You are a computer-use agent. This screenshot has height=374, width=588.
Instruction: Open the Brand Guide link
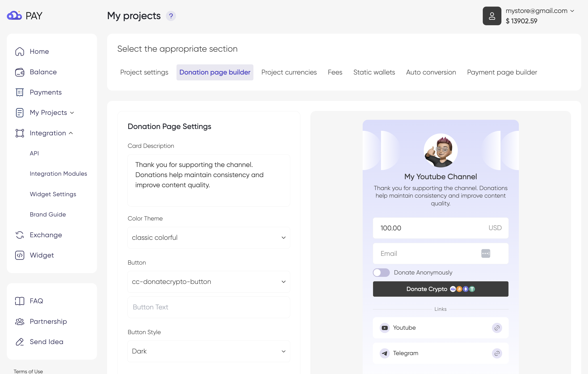[x=48, y=214]
